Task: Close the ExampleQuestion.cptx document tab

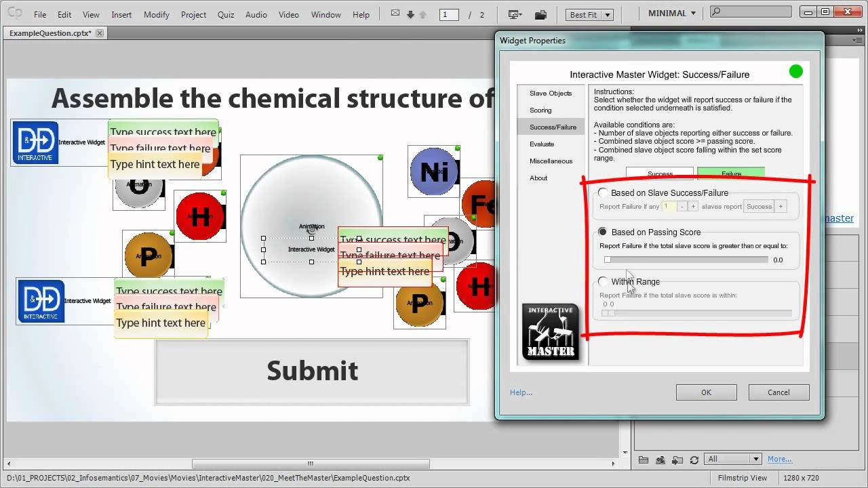Action: 100,33
